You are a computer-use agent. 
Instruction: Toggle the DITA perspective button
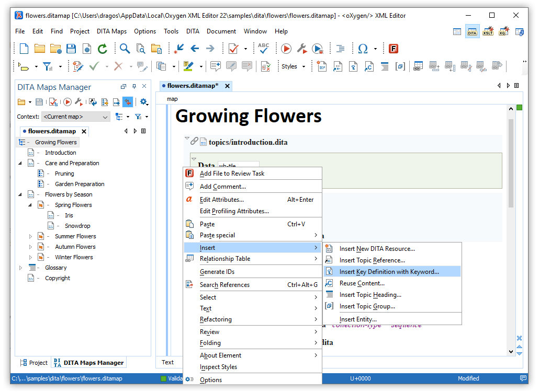coord(473,31)
